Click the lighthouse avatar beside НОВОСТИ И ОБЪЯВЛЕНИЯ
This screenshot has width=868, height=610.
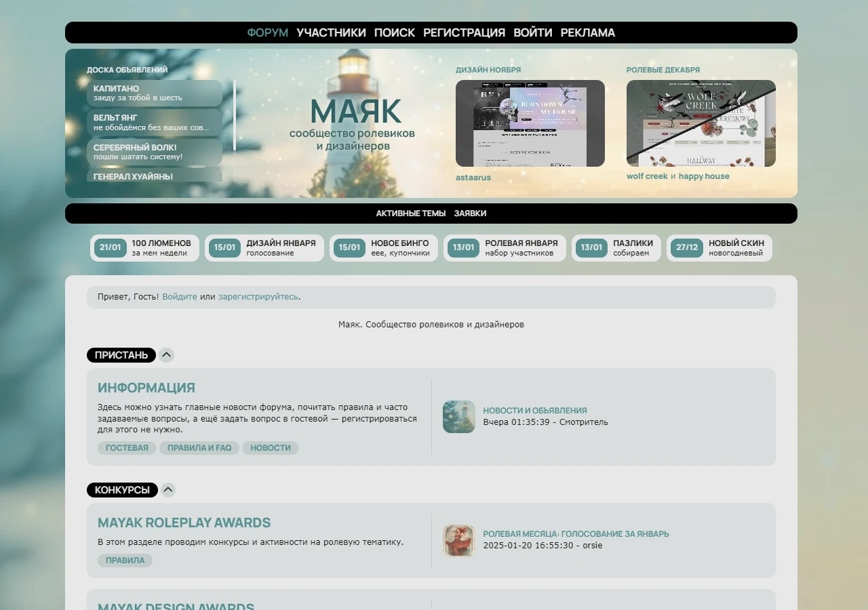(459, 417)
